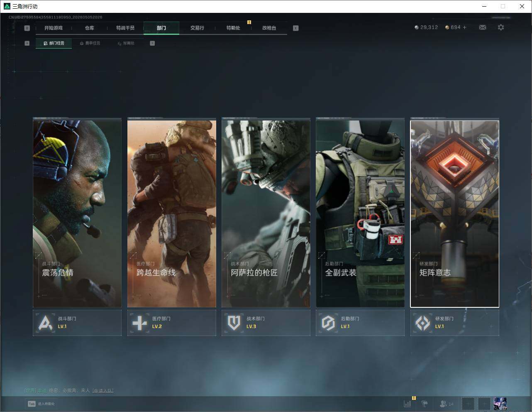The image size is (532, 412).
Task: Open the bar chart stats icon
Action: [408, 403]
